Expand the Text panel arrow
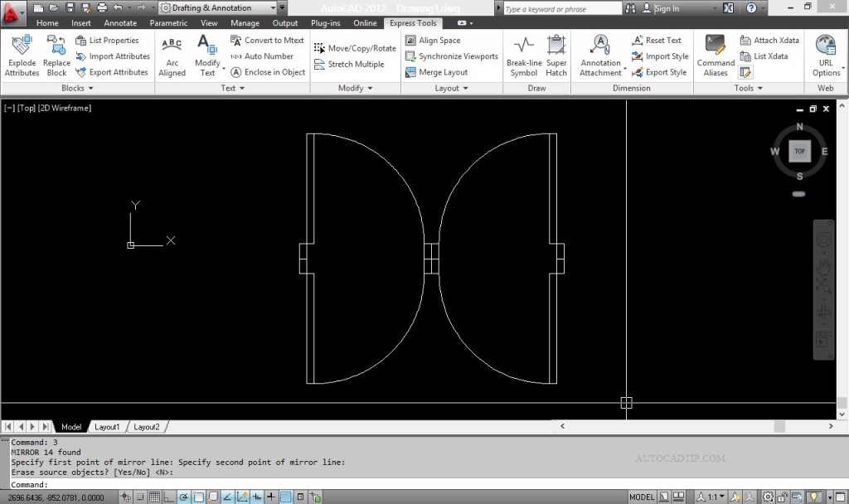Screen dimensions: 849x504 tap(241, 88)
